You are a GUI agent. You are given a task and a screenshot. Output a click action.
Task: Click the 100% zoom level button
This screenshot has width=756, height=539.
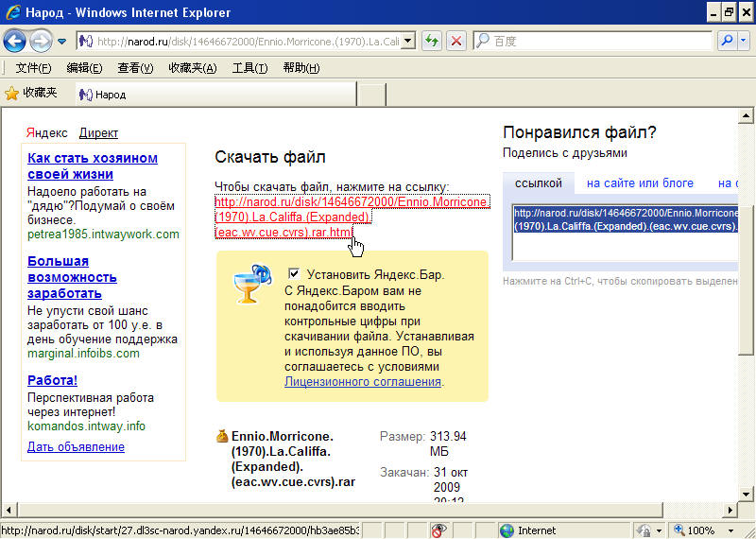click(x=696, y=530)
